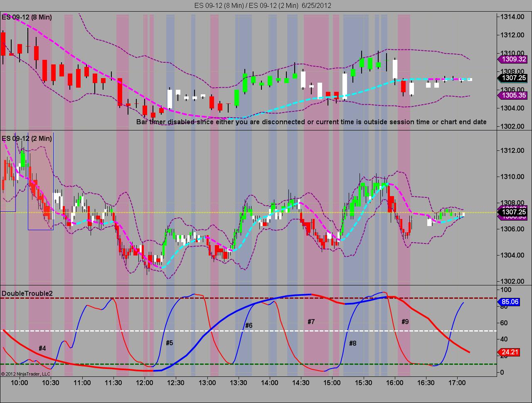
Task: Click 1312.00 on the 2 Min price axis
Action: (513, 150)
